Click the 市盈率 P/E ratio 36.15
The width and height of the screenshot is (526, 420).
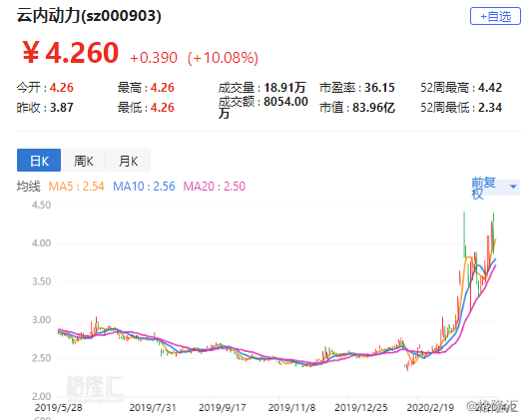379,88
